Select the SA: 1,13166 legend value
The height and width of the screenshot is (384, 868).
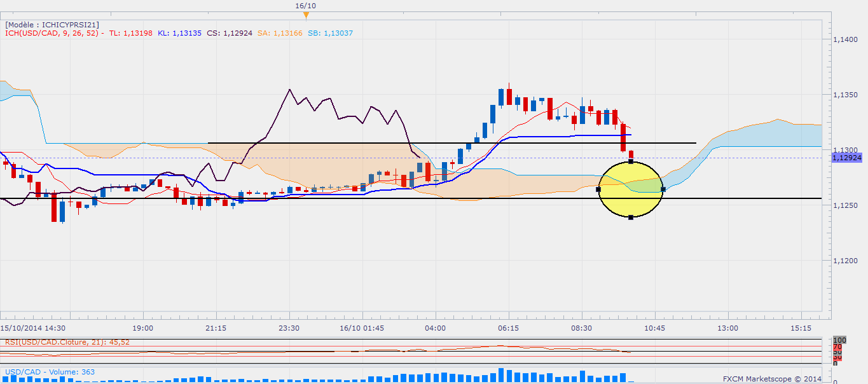tap(279, 33)
